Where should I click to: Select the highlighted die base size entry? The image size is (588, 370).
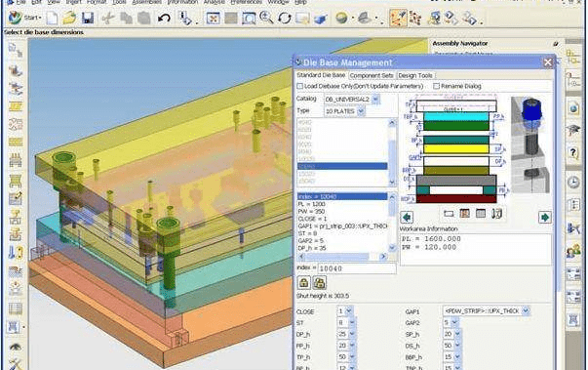(342, 166)
